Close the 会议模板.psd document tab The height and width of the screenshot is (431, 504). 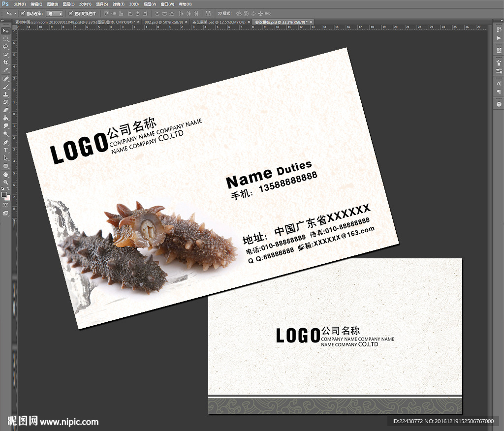click(311, 22)
